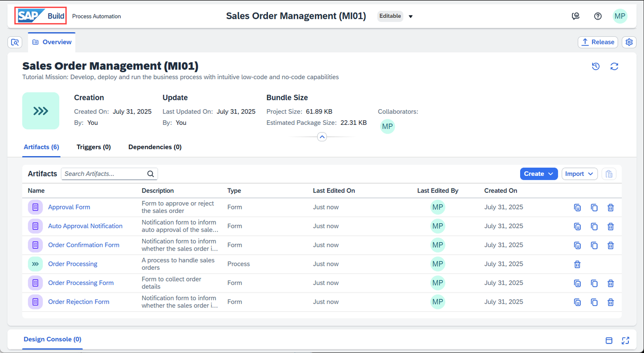Switch to the Overview tab

tap(52, 42)
